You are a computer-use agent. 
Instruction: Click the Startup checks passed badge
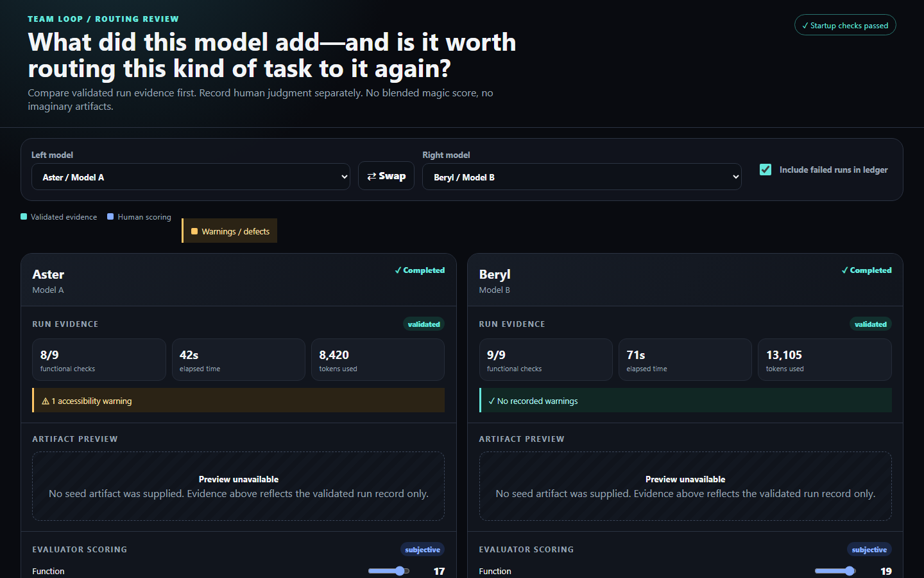845,25
